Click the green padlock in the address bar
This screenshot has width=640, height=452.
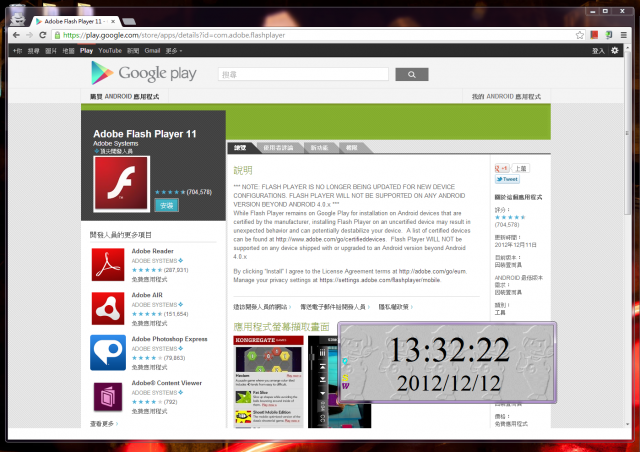[x=58, y=35]
